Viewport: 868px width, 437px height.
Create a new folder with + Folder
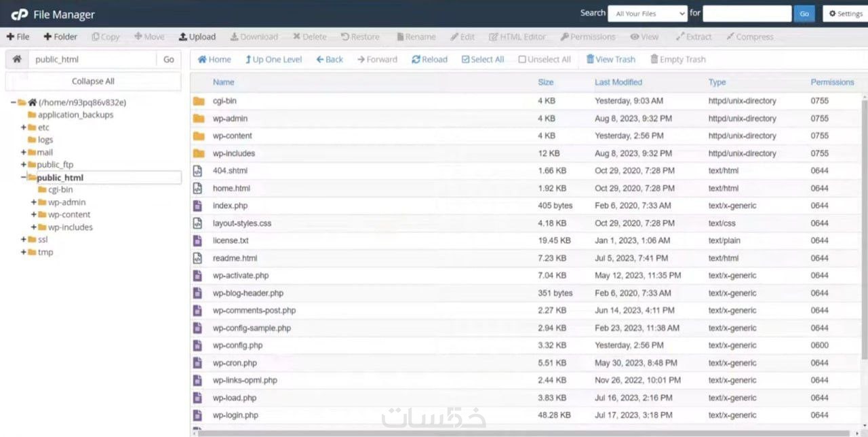tap(60, 37)
